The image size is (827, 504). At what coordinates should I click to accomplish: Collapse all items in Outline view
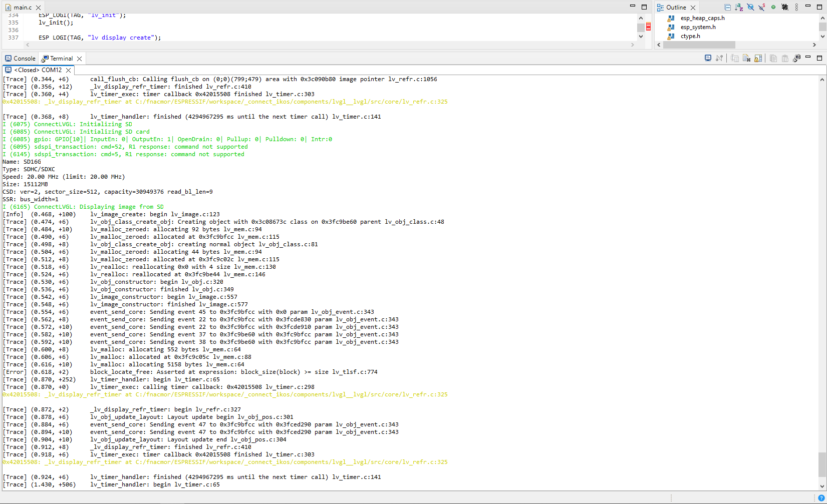727,7
